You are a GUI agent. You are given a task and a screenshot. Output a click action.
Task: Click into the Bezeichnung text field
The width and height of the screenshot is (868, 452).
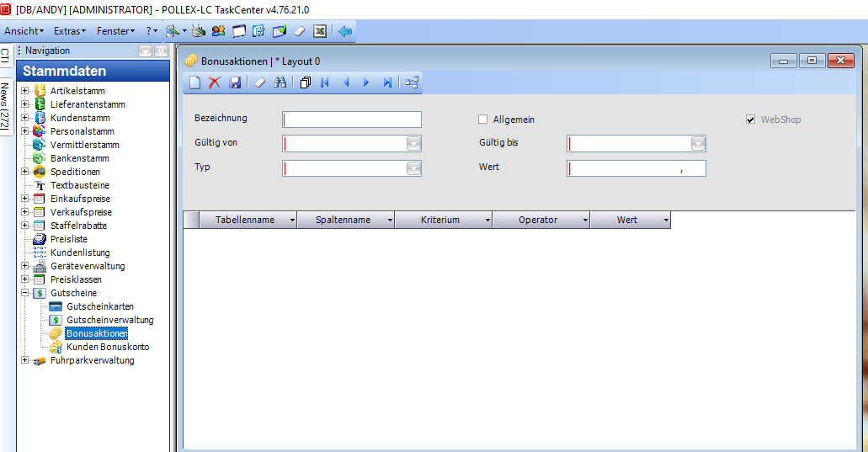pyautogui.click(x=352, y=120)
